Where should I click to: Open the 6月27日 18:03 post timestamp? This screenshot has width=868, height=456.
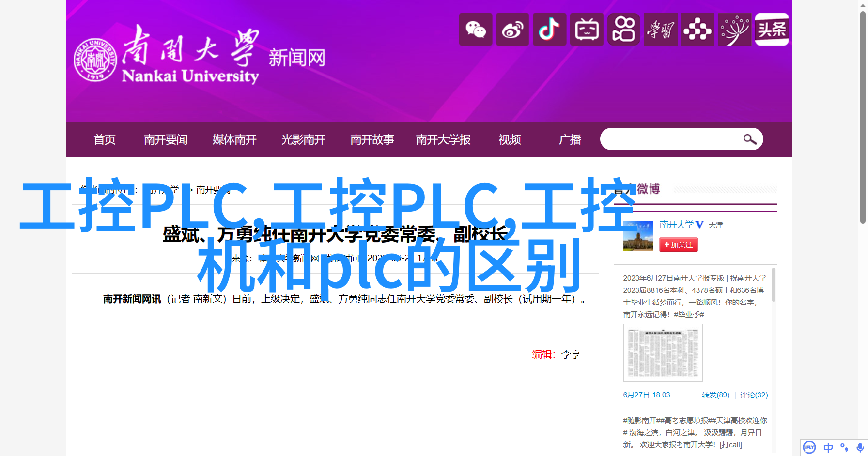[x=647, y=395]
